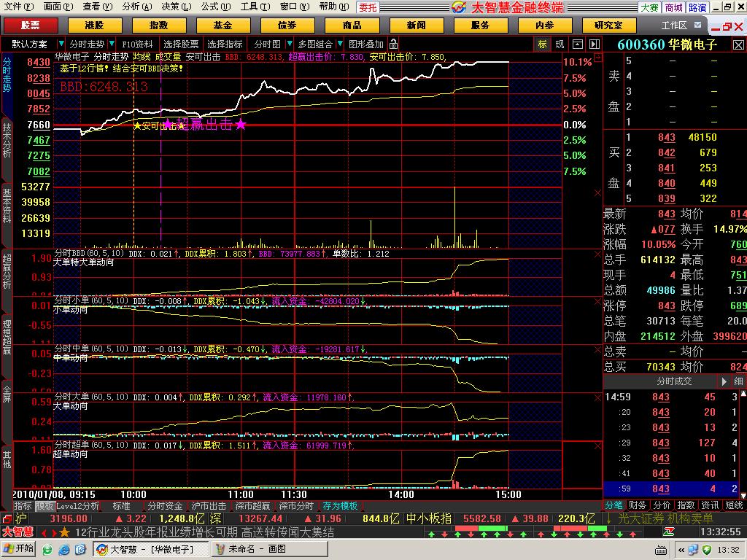Click the green shield icon in the system tray
Image resolution: width=747 pixels, height=560 pixels.
[706, 550]
